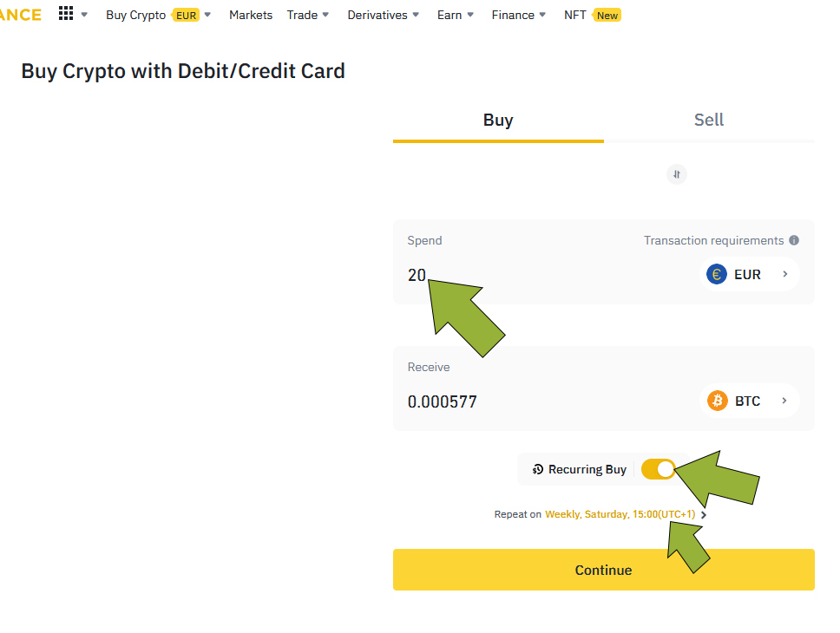Click the NFT New badge
This screenshot has width=840, height=633.
607,15
